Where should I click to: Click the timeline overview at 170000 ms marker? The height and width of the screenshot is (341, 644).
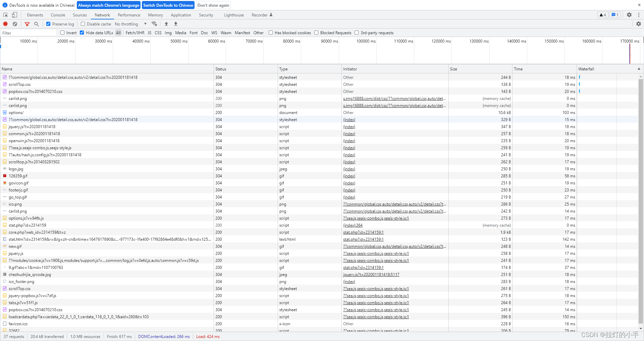pos(630,41)
